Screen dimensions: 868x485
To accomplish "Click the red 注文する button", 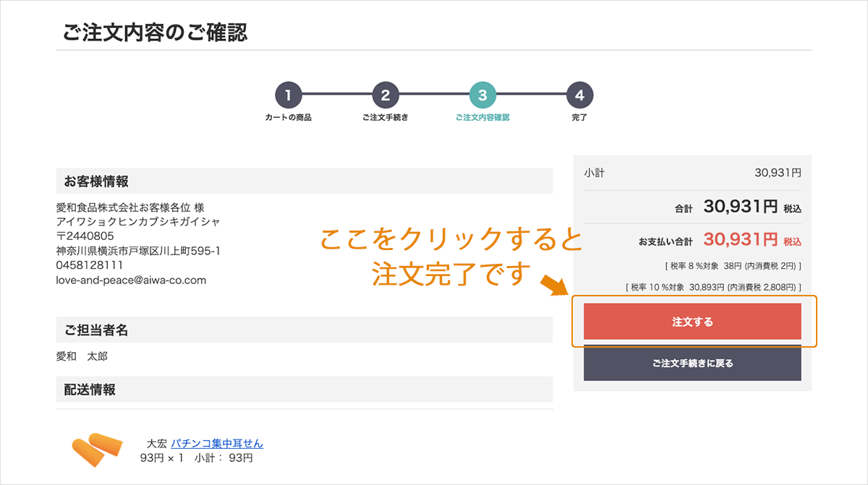I will click(692, 321).
